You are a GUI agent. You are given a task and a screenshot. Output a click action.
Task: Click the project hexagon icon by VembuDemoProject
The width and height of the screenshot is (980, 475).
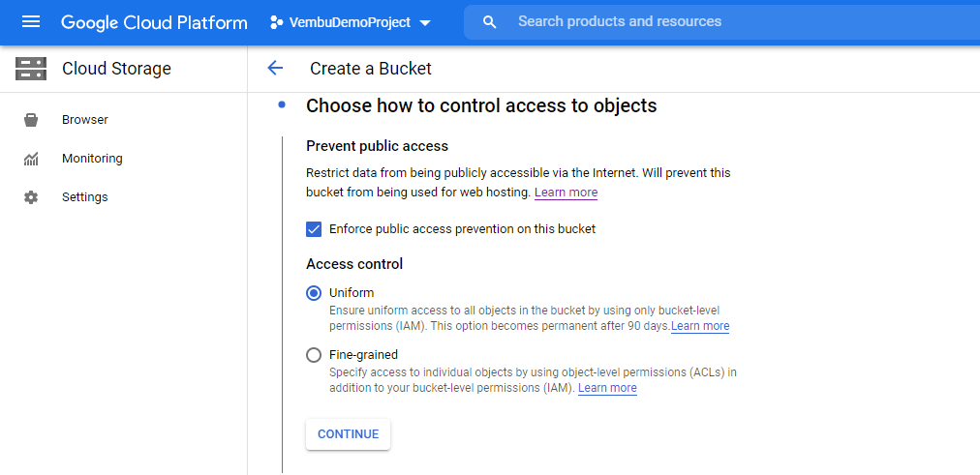[x=276, y=22]
